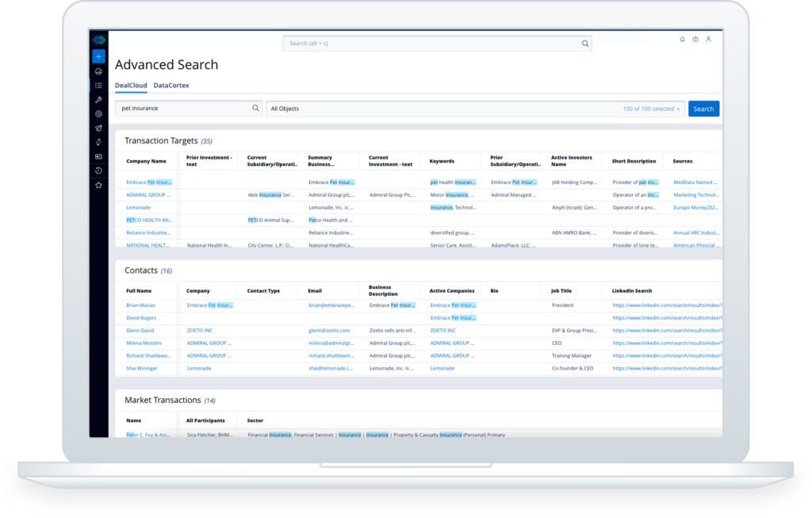Open Peter C. Foy & Ass... transaction link
This screenshot has width=812, height=518.
pyautogui.click(x=148, y=436)
